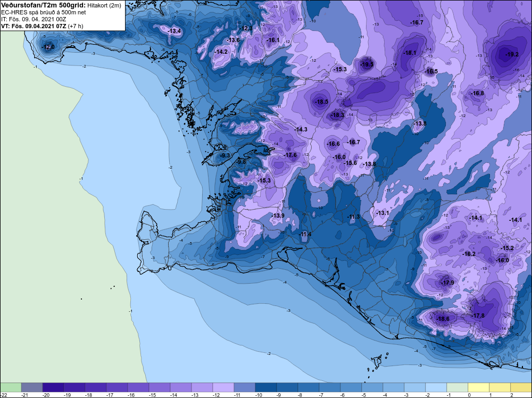
Task: Click the -5 number on the legend scale
Action: pos(365,395)
